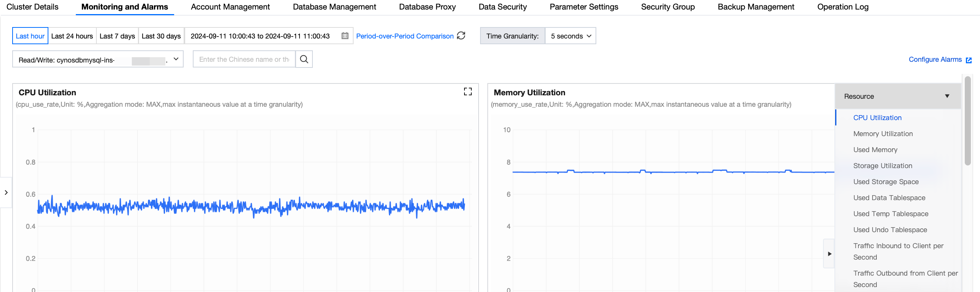The image size is (980, 292).
Task: Click the Configure Alarms external link icon
Action: [969, 60]
